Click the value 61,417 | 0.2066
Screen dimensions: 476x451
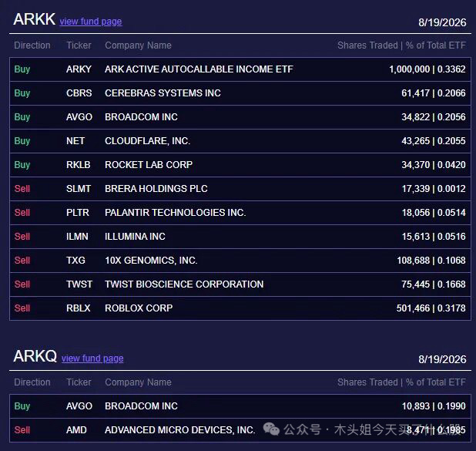pyautogui.click(x=434, y=93)
